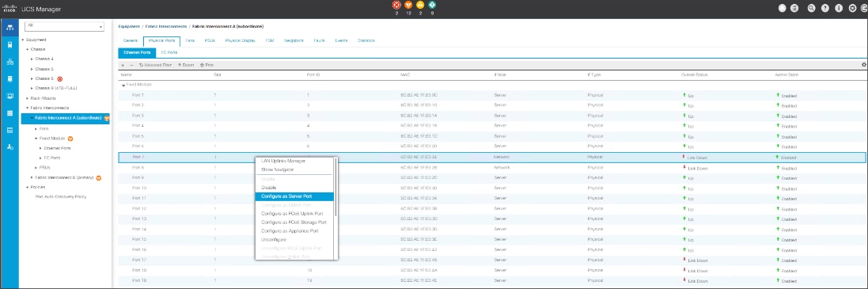Screen dimensions: 868x289
Task: Switch to the General tab
Action: 130,40
